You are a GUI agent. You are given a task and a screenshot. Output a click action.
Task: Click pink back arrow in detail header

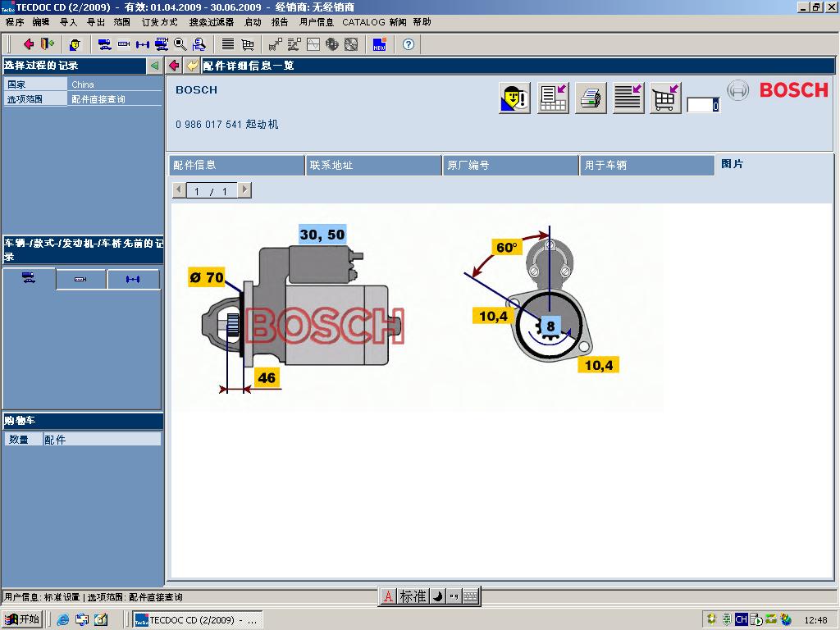coord(174,66)
